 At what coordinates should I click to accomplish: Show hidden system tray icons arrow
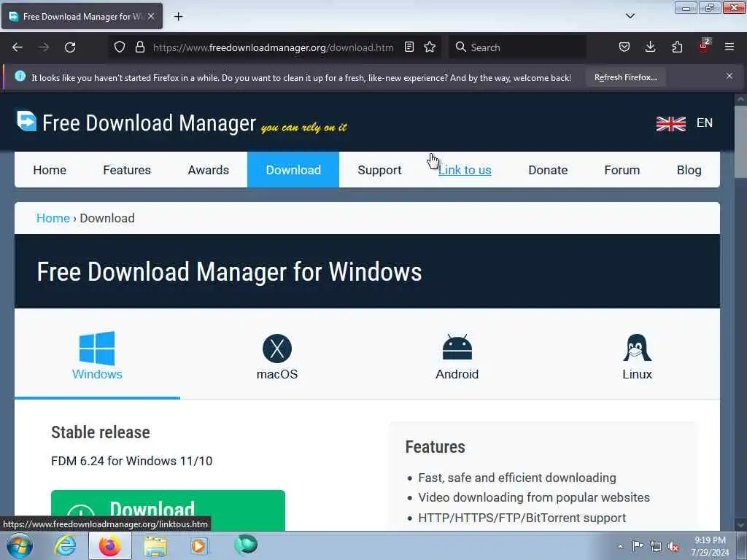(620, 546)
